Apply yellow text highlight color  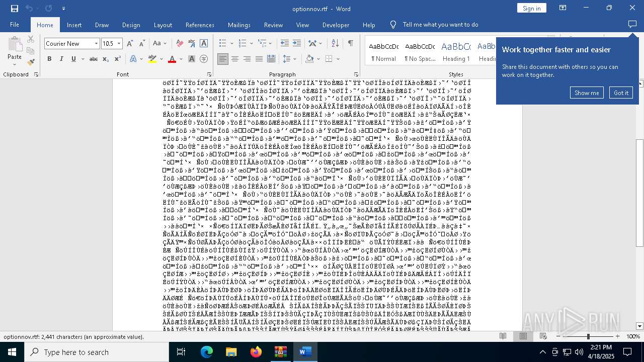(152, 59)
